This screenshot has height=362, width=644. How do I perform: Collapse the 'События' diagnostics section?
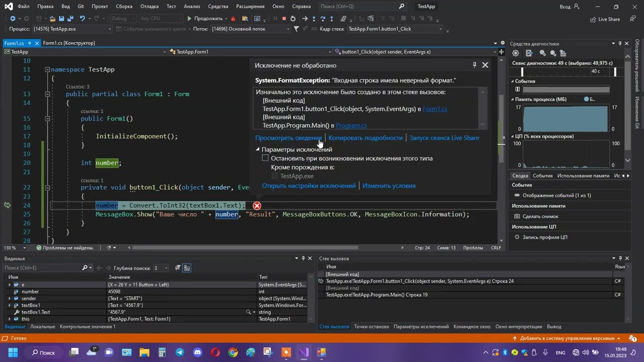coord(513,81)
